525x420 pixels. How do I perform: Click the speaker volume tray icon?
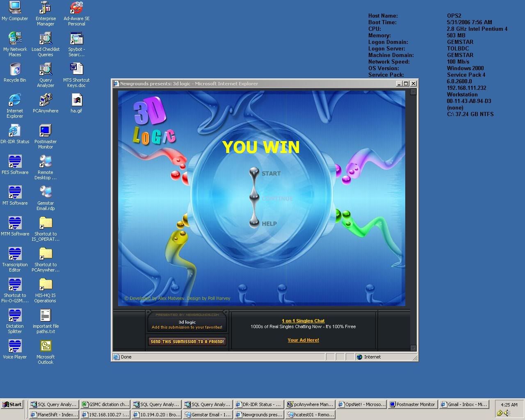click(x=507, y=413)
